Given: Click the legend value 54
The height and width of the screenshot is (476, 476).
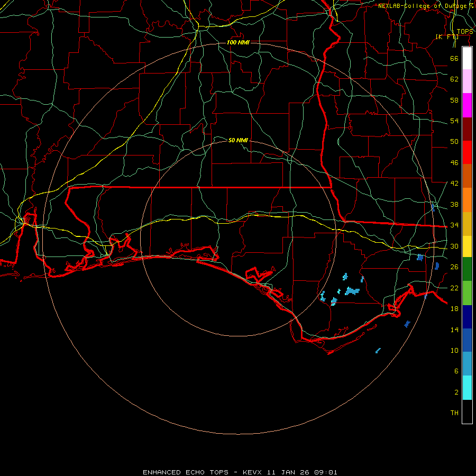Looking at the screenshot, I should pyautogui.click(x=454, y=121).
